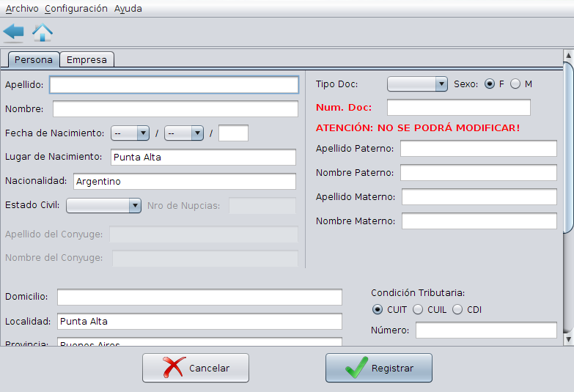Select the M sex radio button
Viewport: 574px width, 392px height.
point(515,84)
